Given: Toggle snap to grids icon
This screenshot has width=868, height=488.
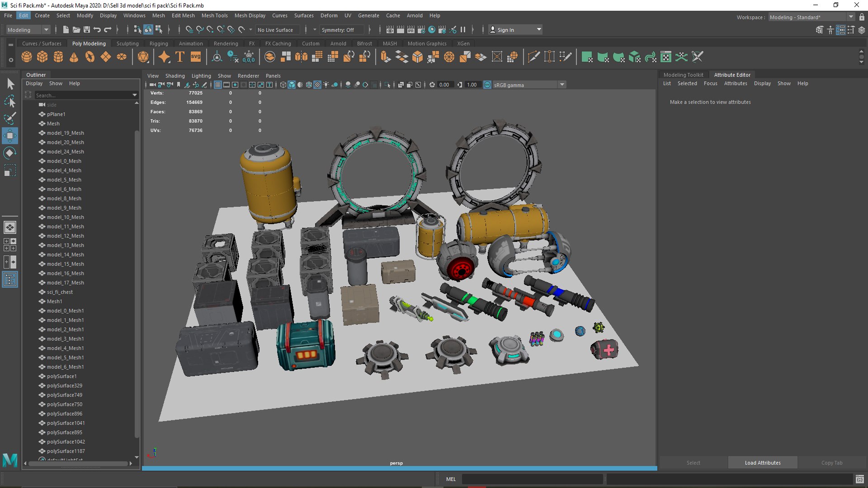Looking at the screenshot, I should [189, 30].
